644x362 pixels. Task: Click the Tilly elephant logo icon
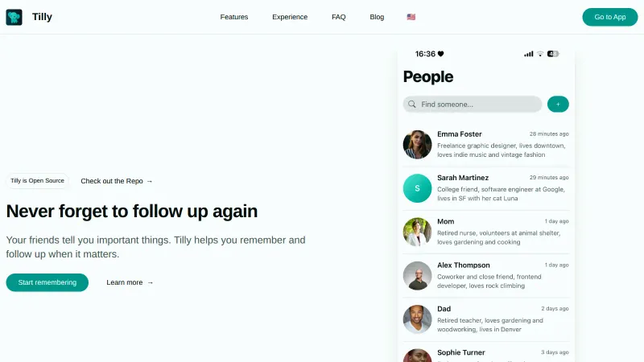14,17
